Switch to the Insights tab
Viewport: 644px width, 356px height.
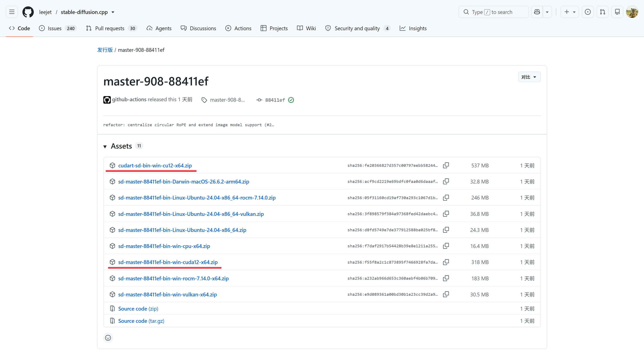tap(413, 28)
